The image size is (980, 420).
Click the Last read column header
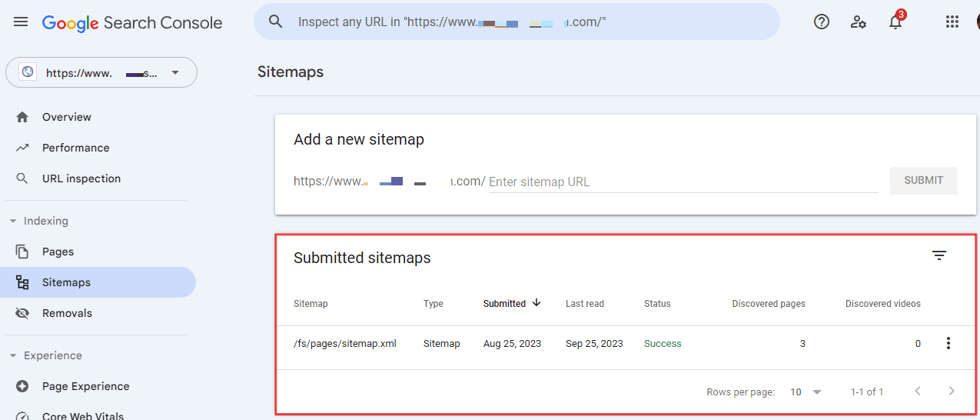pos(585,304)
